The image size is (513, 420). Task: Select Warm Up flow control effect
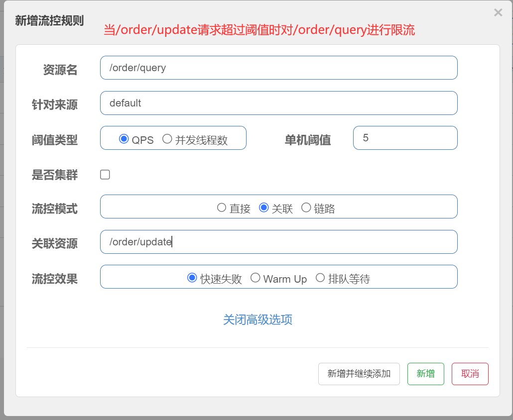256,278
